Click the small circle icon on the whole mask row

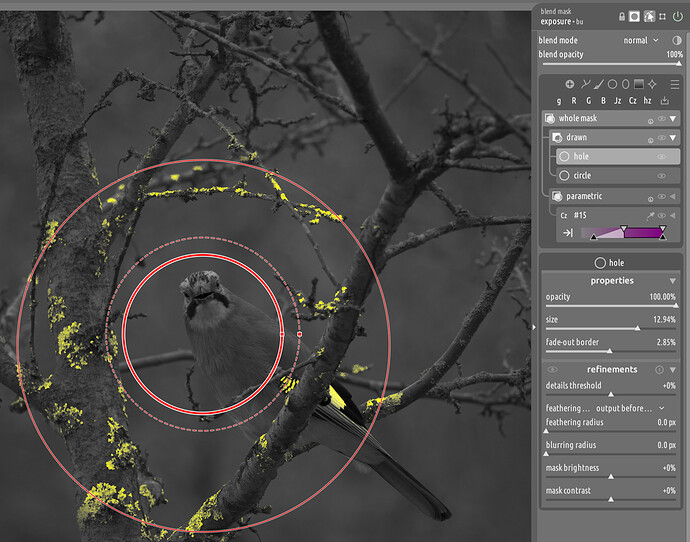pos(650,121)
